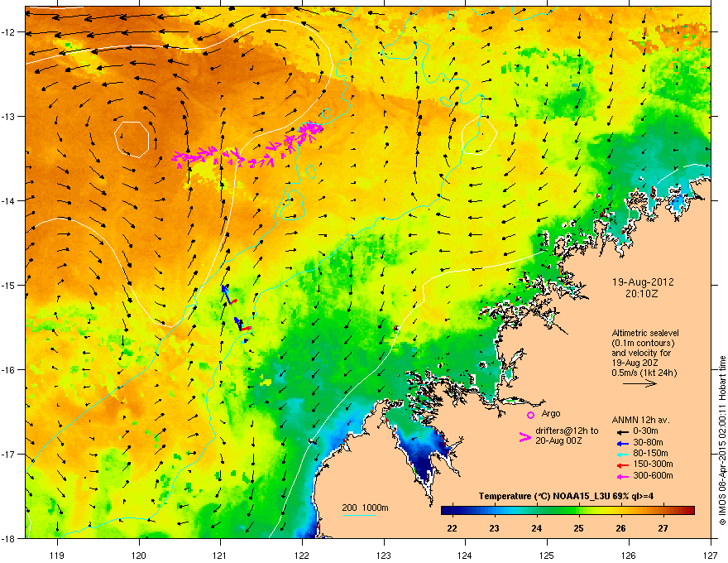Click the '20-Aug 00Z' legend text
728x563 pixels.
pos(558,440)
